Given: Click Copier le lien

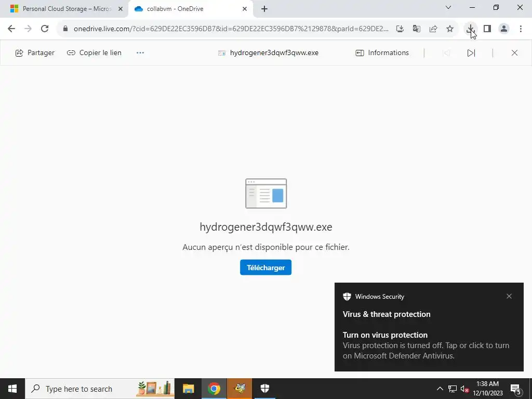Looking at the screenshot, I should [94, 53].
